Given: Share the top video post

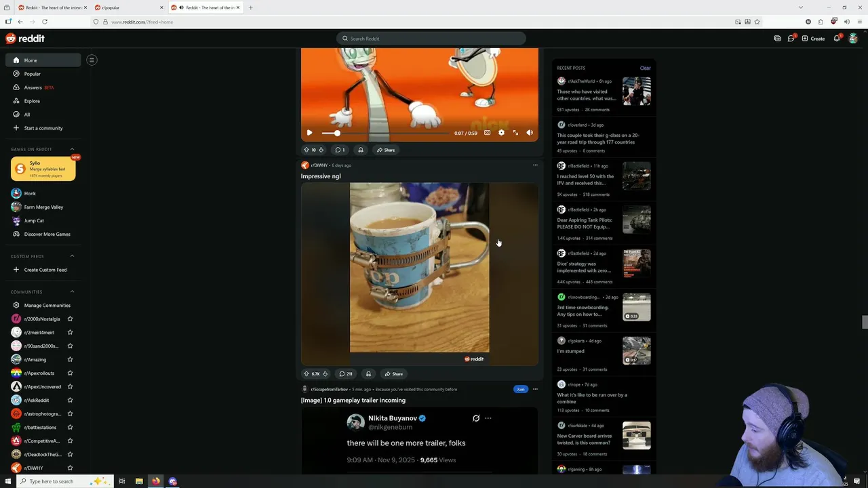Looking at the screenshot, I should (386, 150).
